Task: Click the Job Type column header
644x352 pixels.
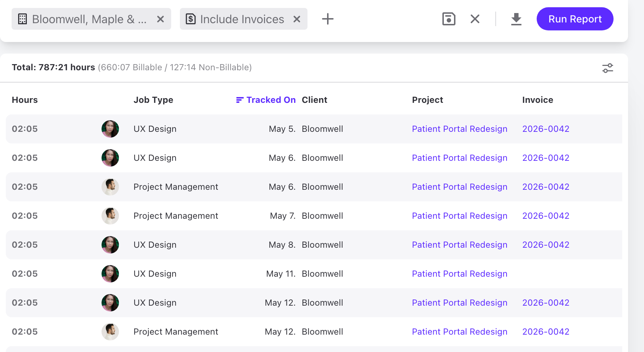Action: (x=153, y=100)
